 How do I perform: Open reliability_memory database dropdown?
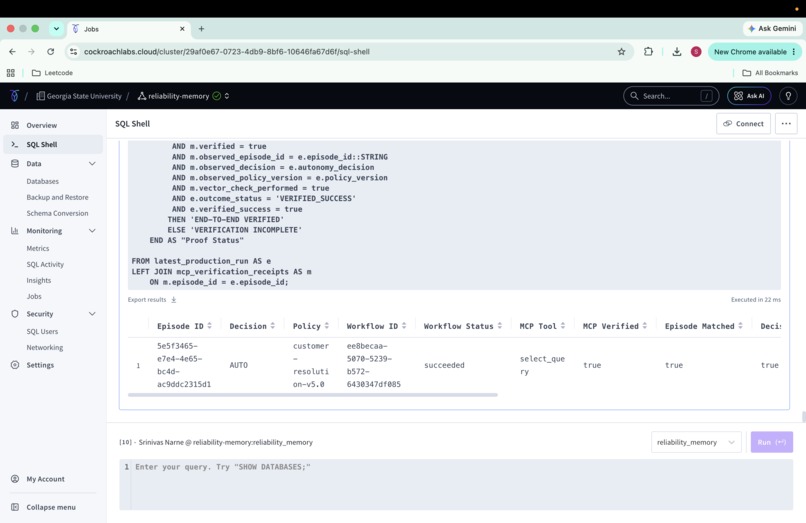pyautogui.click(x=696, y=442)
